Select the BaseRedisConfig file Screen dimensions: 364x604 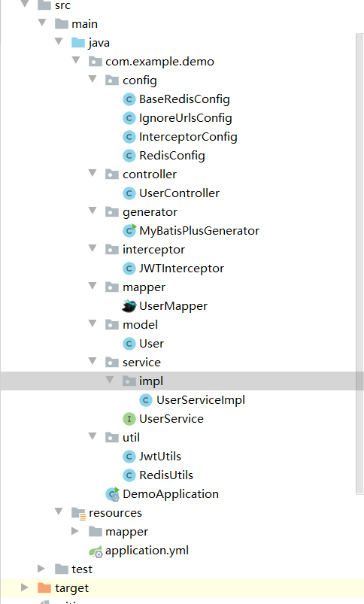[184, 99]
